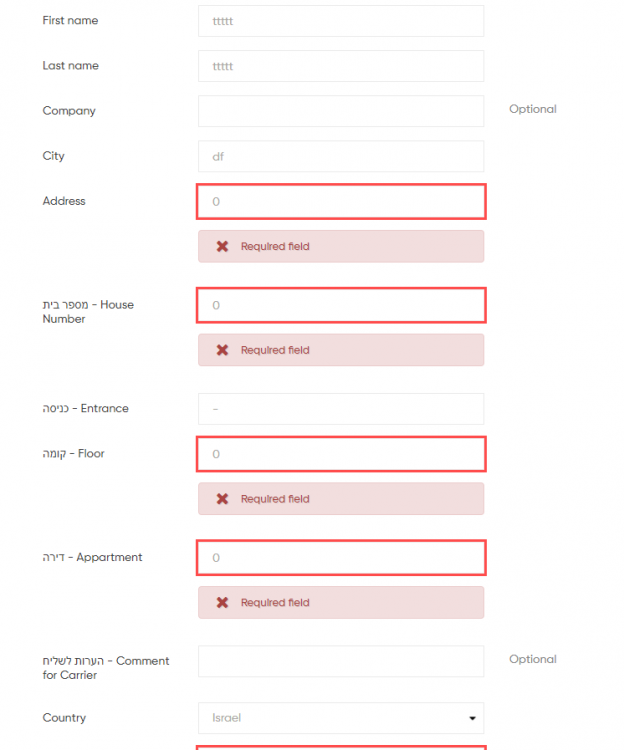624x750 pixels.
Task: Focus the Entrance text field
Action: click(341, 409)
